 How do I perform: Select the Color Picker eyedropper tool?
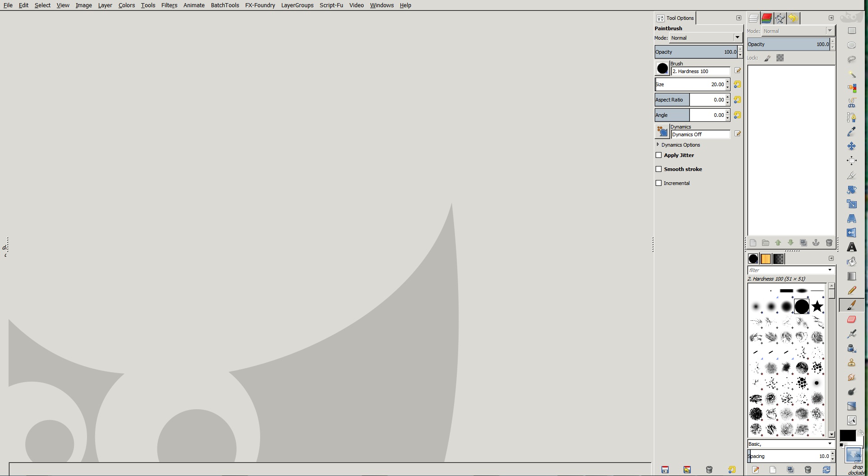click(851, 132)
